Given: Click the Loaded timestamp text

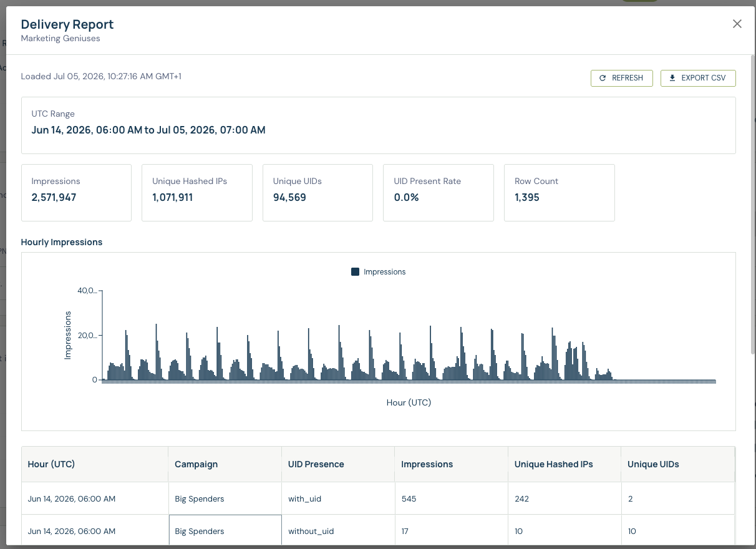Looking at the screenshot, I should click(x=101, y=76).
